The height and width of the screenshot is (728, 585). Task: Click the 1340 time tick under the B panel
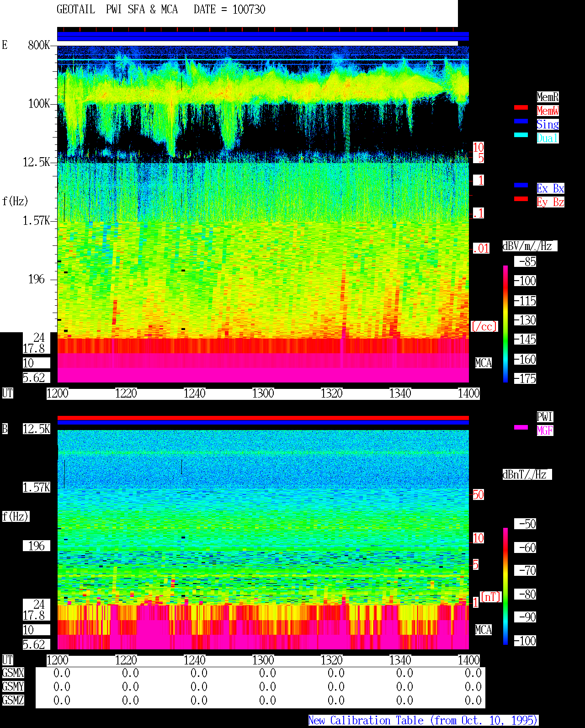click(400, 660)
